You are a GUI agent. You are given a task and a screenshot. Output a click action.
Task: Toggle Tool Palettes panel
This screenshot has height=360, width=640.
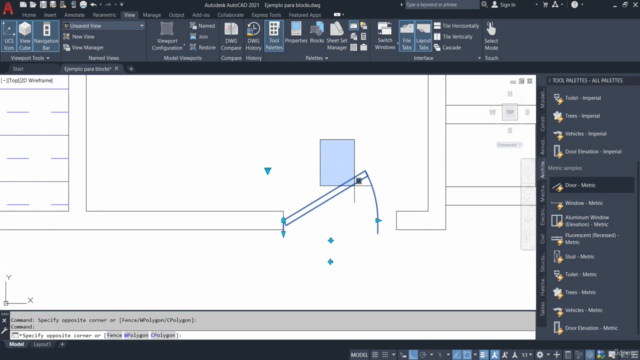[x=274, y=36]
